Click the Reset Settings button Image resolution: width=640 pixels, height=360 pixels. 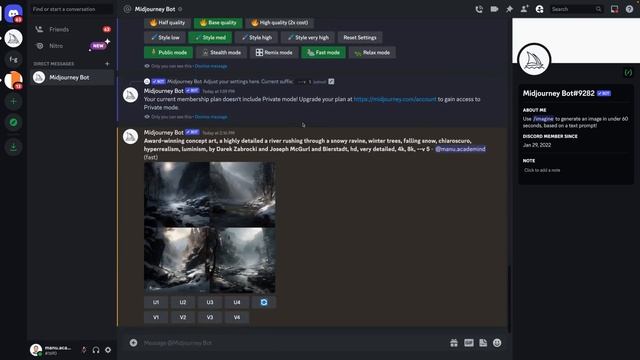pyautogui.click(x=360, y=38)
